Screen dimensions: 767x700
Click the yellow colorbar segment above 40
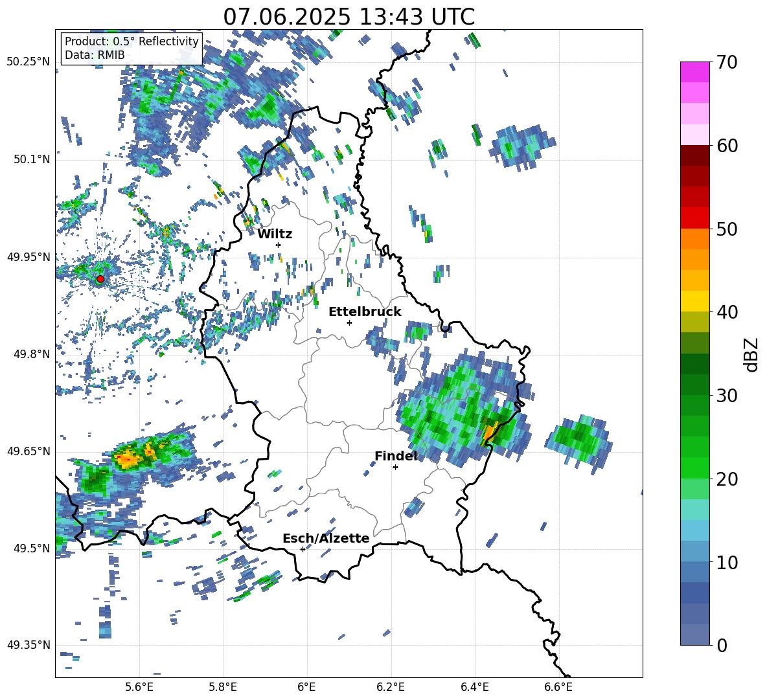(694, 301)
